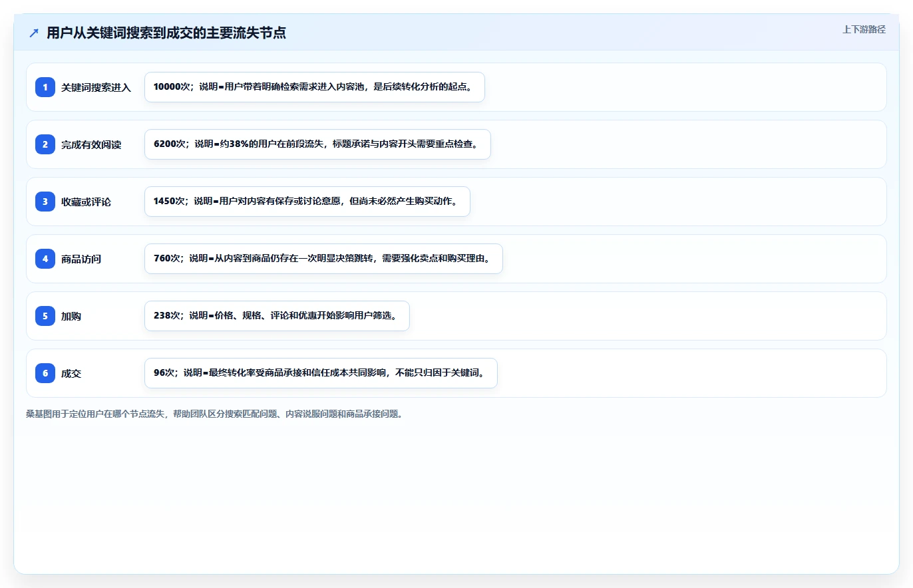Click step badge number 6
Screen dimensions: 913x588
[x=45, y=373]
